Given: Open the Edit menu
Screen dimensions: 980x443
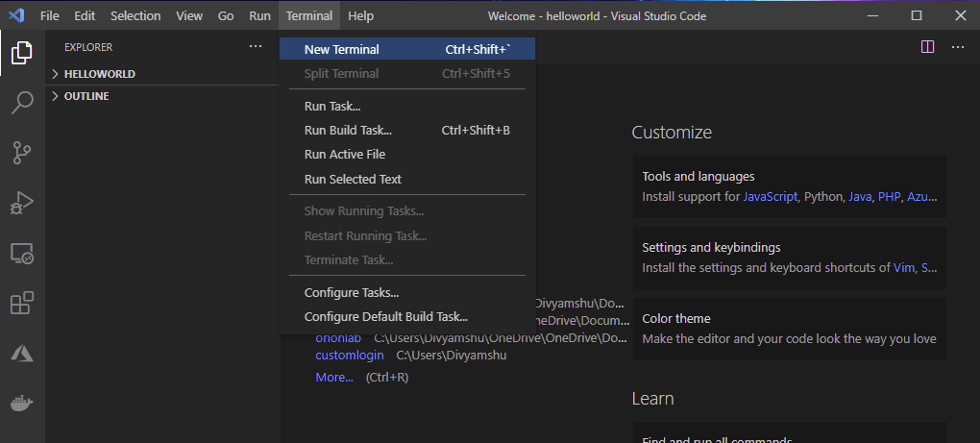Looking at the screenshot, I should coord(85,15).
